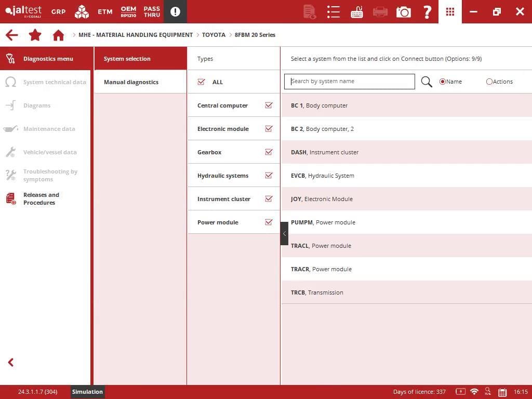The height and width of the screenshot is (399, 532).
Task: Click the back arrow icon
Action: (x=11, y=35)
